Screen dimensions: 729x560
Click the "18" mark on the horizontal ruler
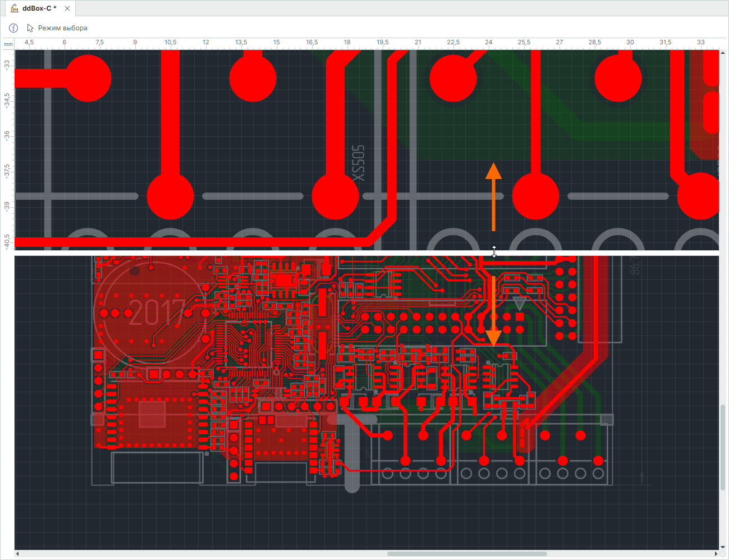[347, 42]
